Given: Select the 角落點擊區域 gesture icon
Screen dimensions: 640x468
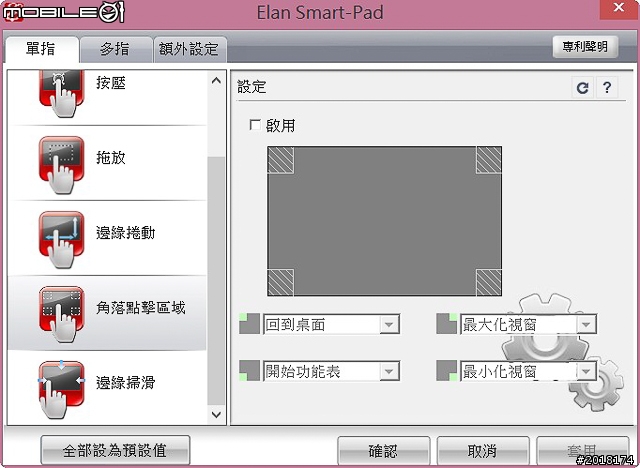Looking at the screenshot, I should pyautogui.click(x=61, y=314).
